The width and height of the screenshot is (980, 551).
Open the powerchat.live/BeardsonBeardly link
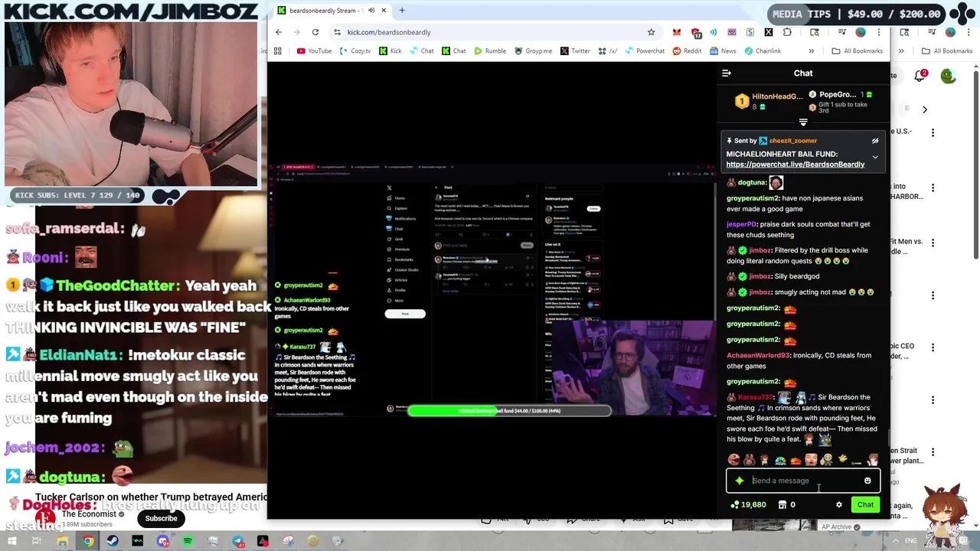[x=795, y=165]
